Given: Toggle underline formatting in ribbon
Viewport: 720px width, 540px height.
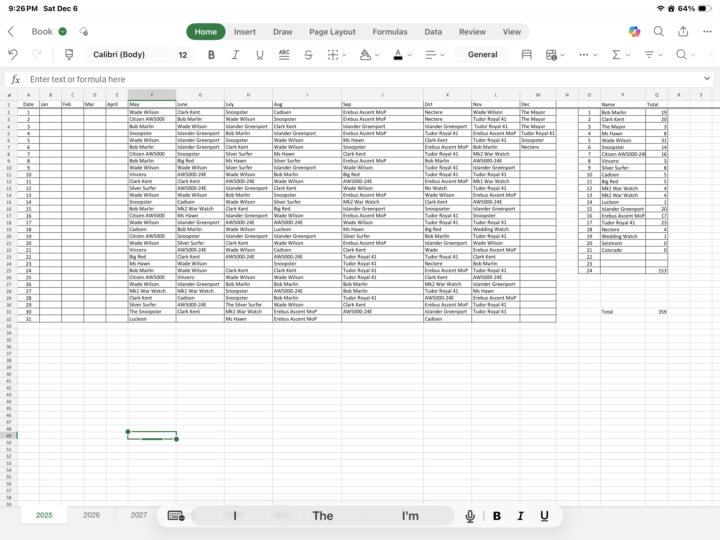Looking at the screenshot, I should pos(260,55).
